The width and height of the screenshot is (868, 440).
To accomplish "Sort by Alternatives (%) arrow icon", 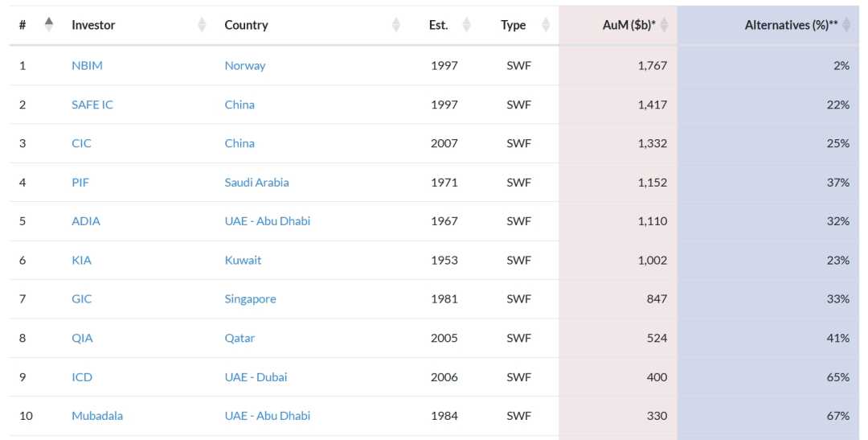I will (845, 25).
